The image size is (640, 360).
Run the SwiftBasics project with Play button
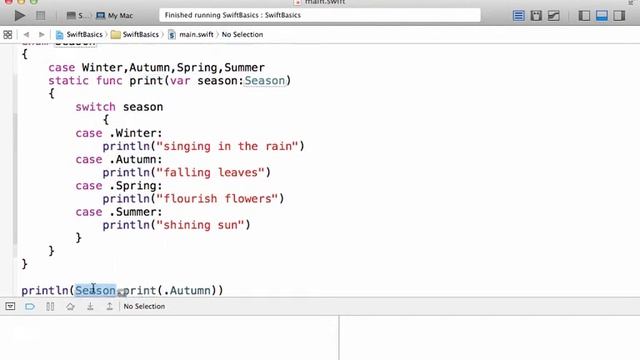tap(19, 16)
